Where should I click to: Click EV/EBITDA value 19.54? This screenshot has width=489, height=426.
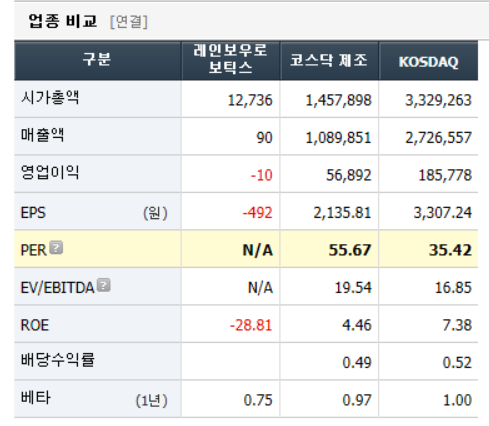[353, 288]
